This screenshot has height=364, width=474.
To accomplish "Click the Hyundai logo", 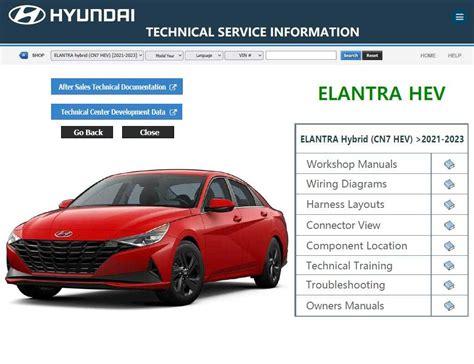I will click(x=72, y=15).
